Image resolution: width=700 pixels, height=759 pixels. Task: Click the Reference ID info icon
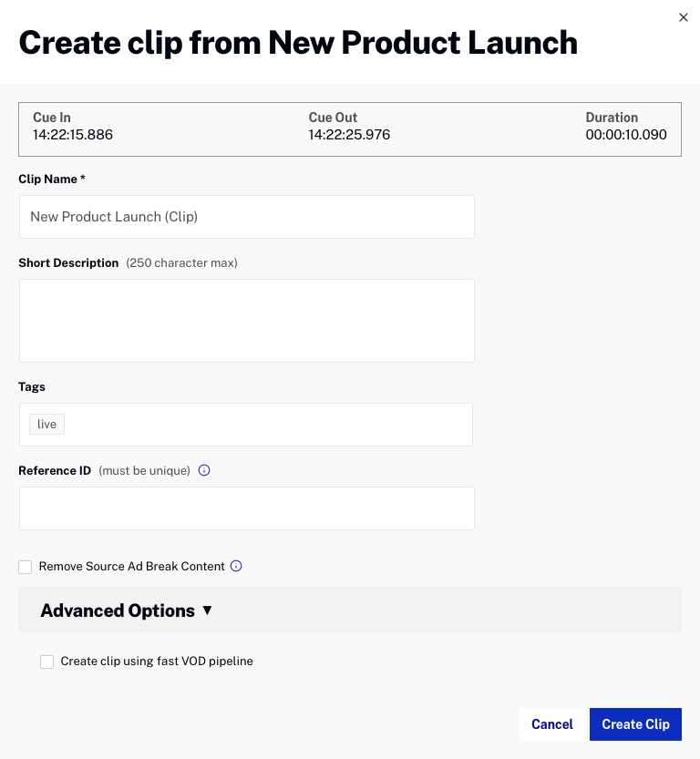coord(204,471)
